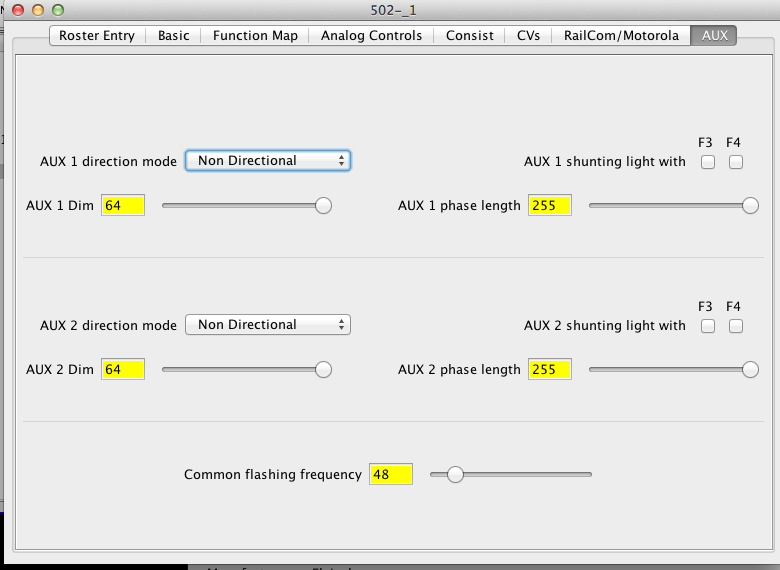This screenshot has height=570, width=780.
Task: Open the Function Map tab
Action: (255, 36)
